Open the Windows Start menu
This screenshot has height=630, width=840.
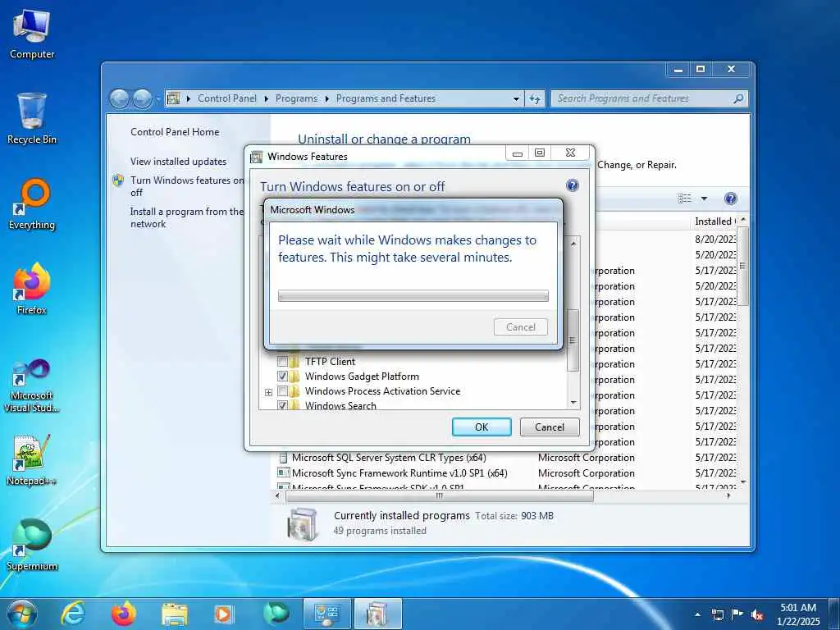pos(21,614)
